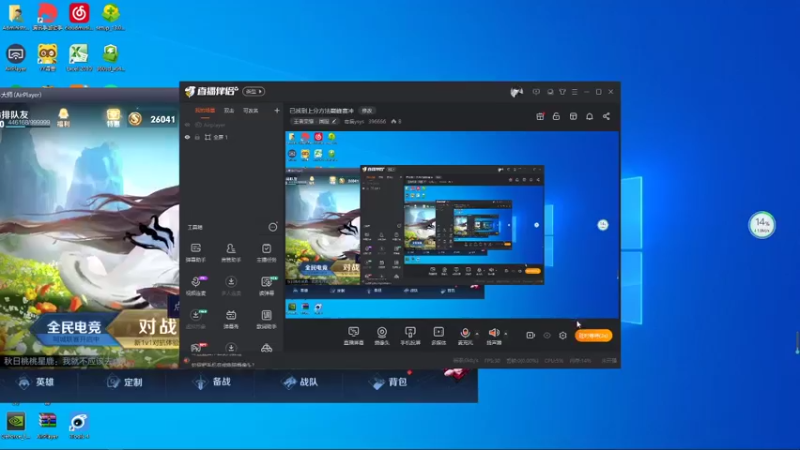Open the streamer tasks tool with checkmark icon

pyautogui.click(x=266, y=253)
